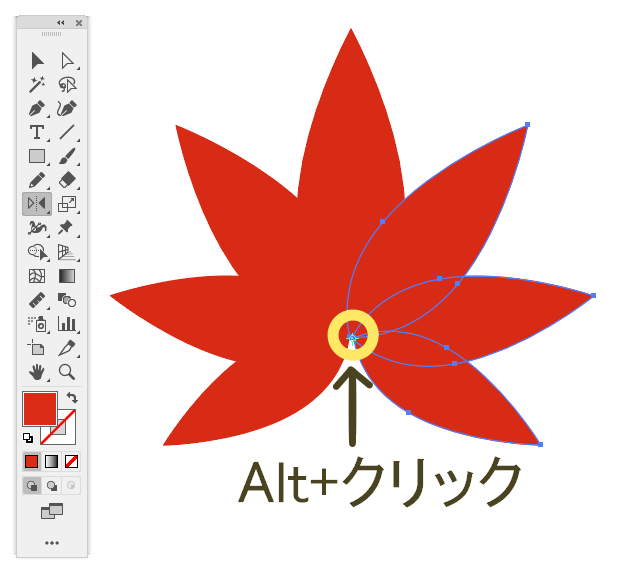The width and height of the screenshot is (621, 576).
Task: Select the Direct Selection tool (white arrow)
Action: click(x=67, y=61)
